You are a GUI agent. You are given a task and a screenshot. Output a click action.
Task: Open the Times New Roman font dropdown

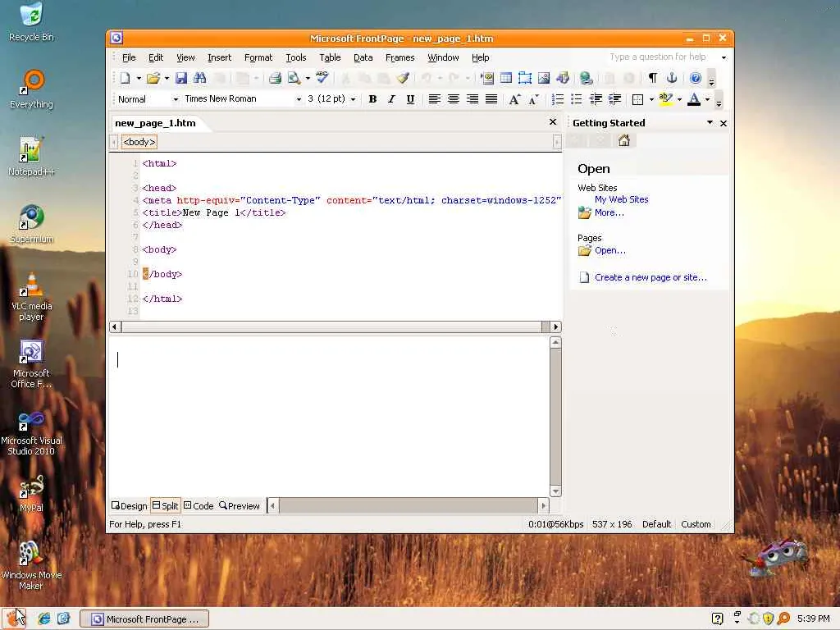[243, 99]
